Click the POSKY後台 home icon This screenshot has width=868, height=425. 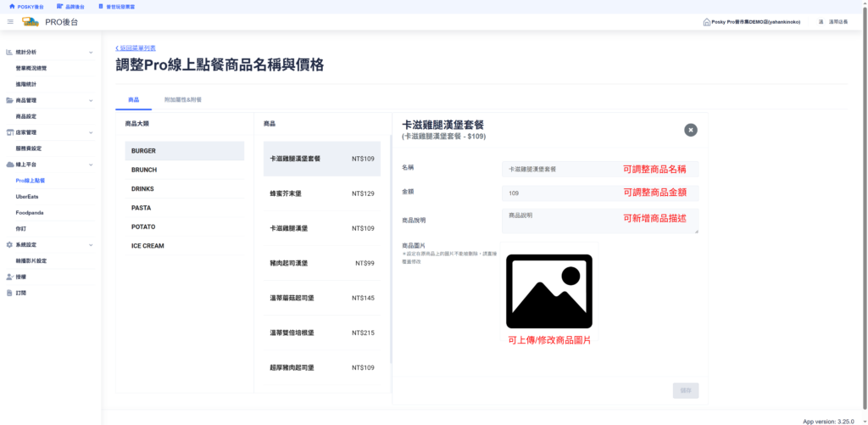pos(11,6)
